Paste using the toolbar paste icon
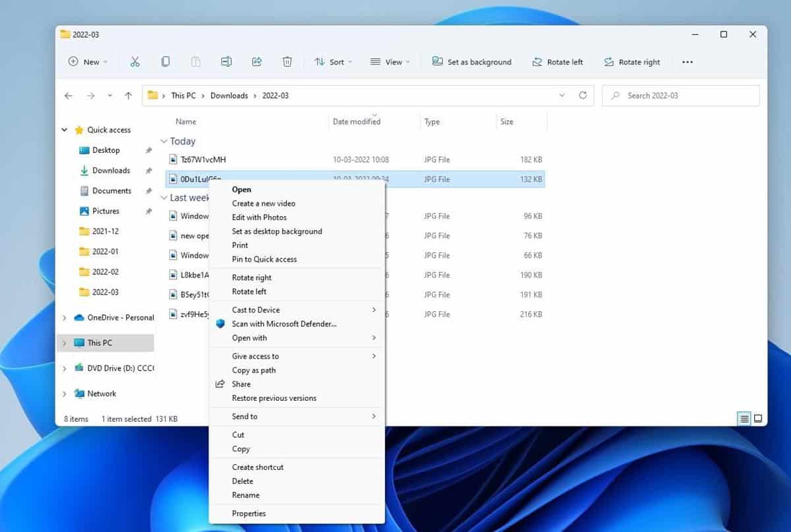The width and height of the screenshot is (791, 532). pos(195,61)
